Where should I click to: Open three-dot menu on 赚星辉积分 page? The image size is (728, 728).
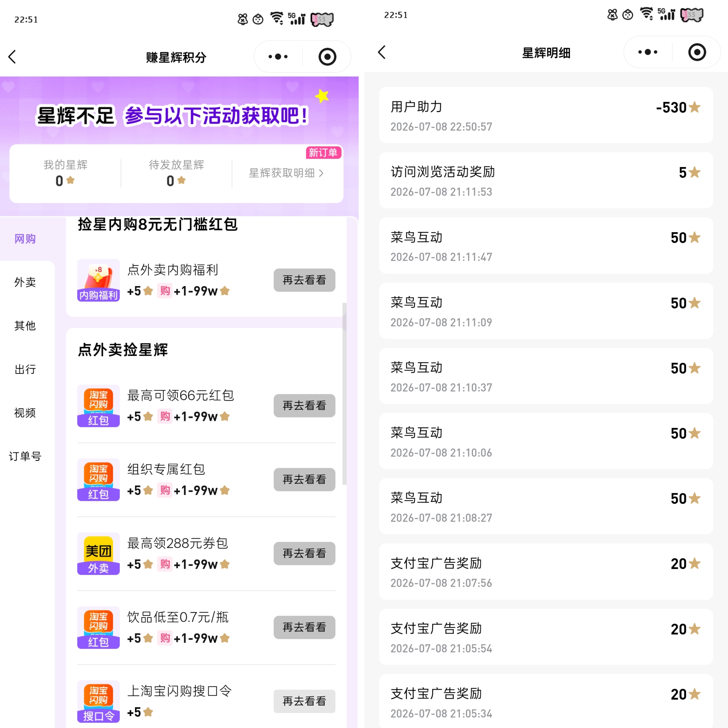tap(278, 57)
